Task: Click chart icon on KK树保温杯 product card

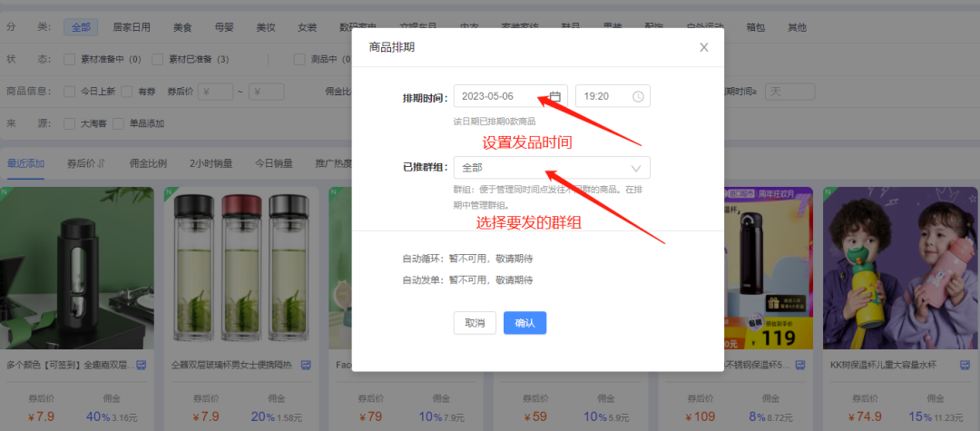Action: [965, 365]
